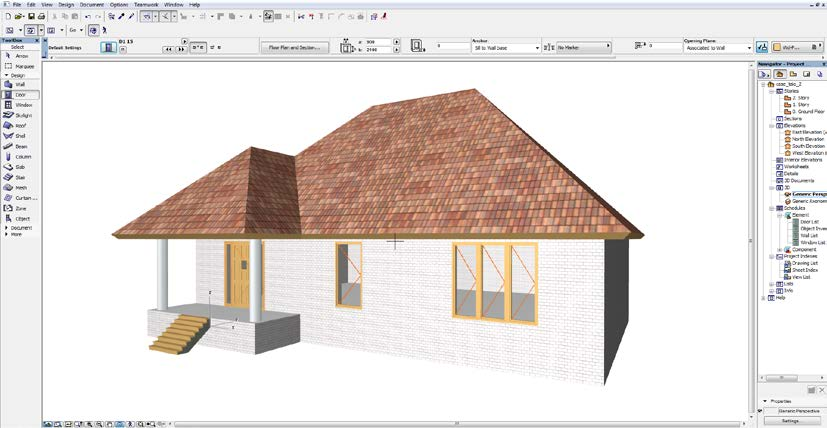Click the Print icon

41,17
